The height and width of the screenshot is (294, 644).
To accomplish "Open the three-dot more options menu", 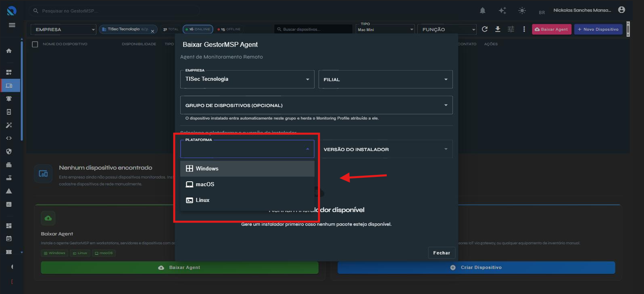I will tap(524, 29).
